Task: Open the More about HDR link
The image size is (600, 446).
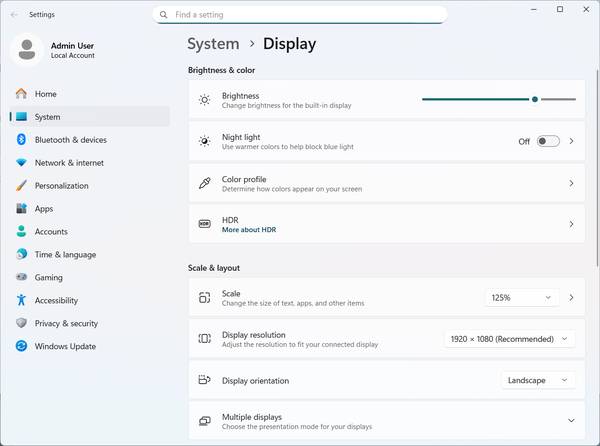Action: coord(249,230)
